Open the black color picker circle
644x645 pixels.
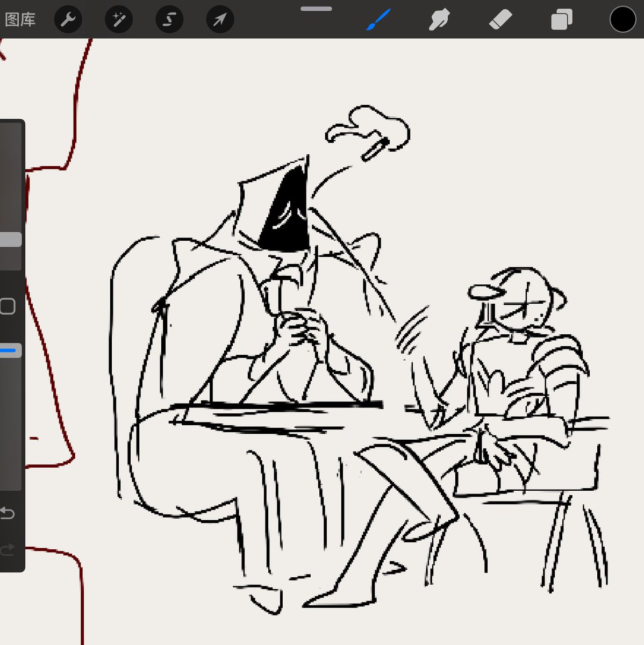tap(623, 19)
